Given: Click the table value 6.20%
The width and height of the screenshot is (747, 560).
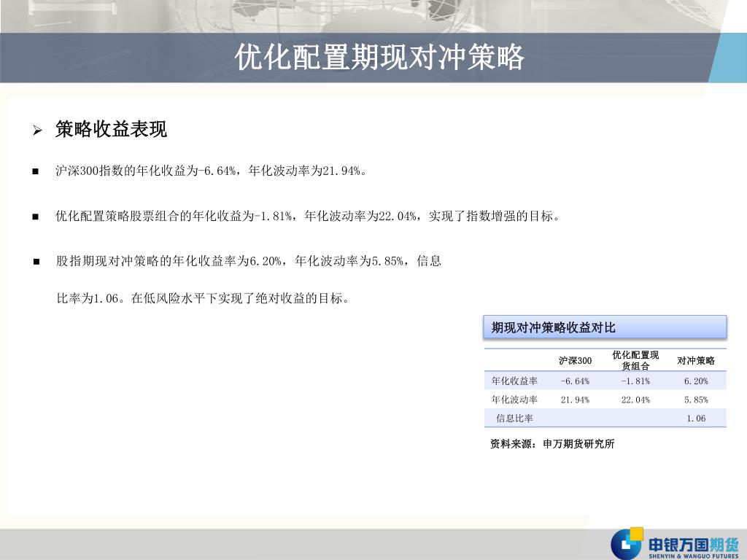Looking at the screenshot, I should [x=696, y=381].
